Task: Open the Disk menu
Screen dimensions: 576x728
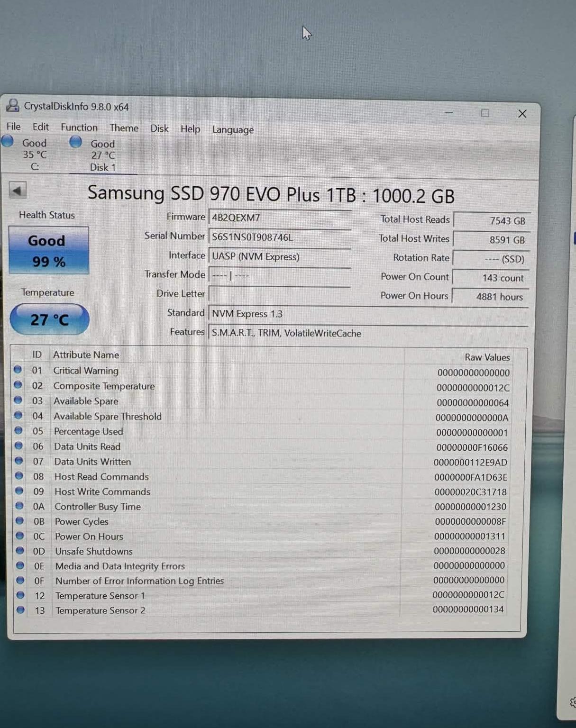Action: pos(159,128)
